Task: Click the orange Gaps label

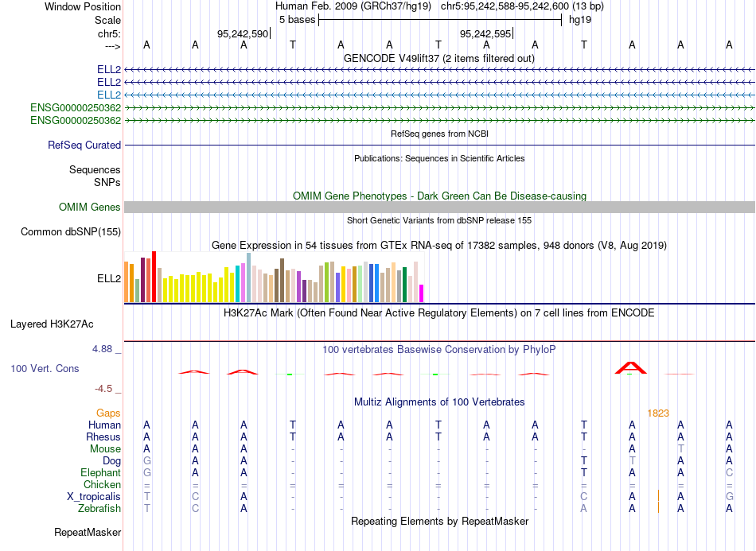Action: pos(108,413)
